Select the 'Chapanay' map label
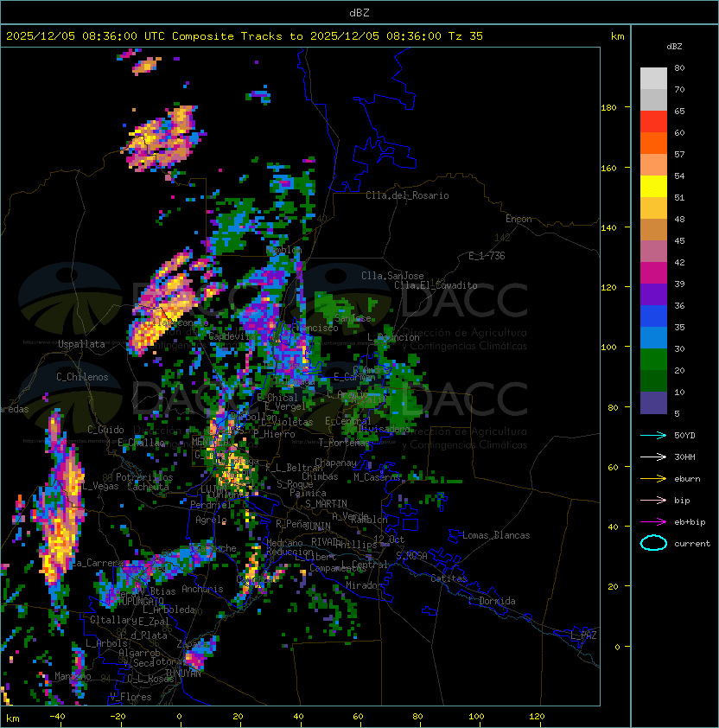The width and height of the screenshot is (719, 728). click(335, 463)
